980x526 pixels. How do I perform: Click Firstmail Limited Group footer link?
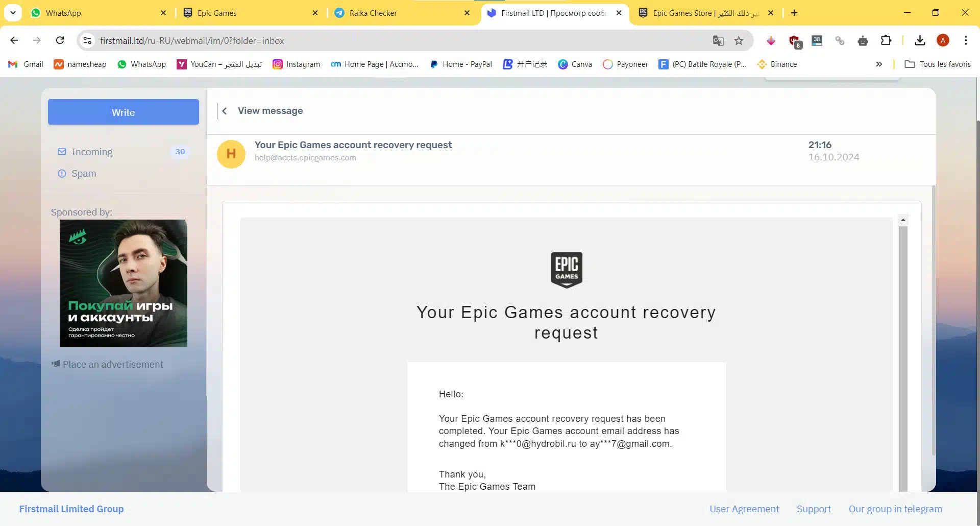tap(71, 509)
